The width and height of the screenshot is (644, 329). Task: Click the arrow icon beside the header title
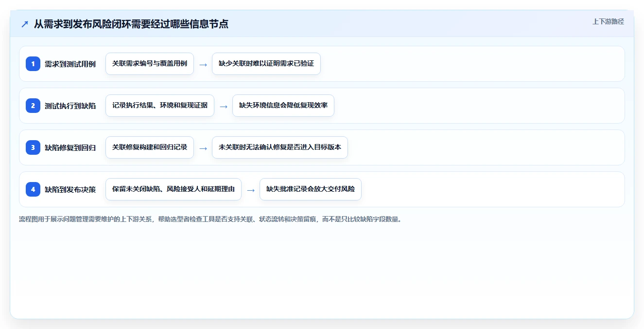click(24, 24)
